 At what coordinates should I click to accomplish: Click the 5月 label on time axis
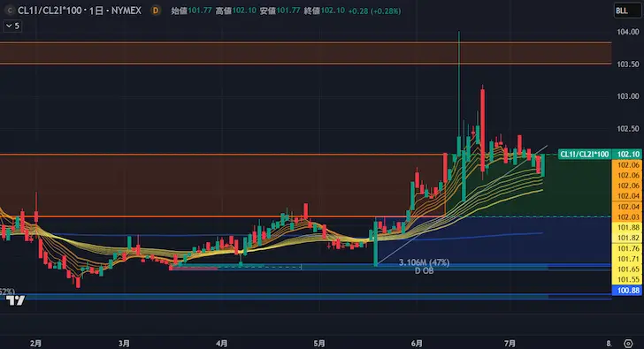coord(319,344)
